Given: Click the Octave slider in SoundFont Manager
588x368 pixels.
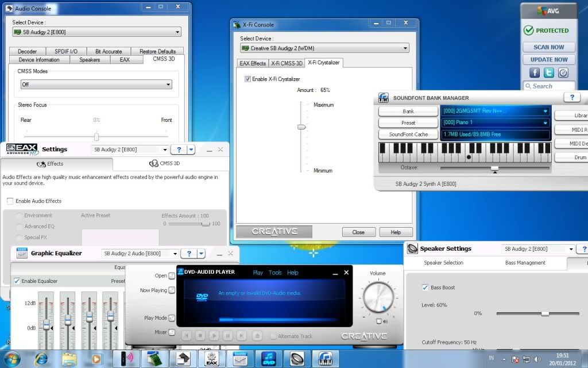Looking at the screenshot, I should click(494, 168).
